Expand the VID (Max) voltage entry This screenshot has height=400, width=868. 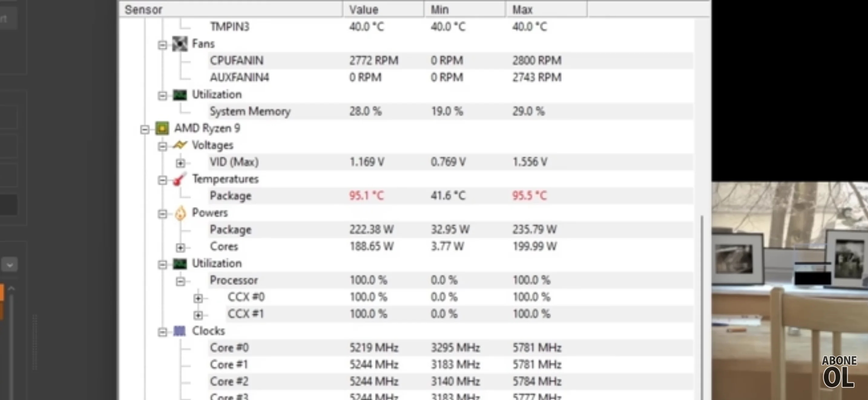click(x=180, y=163)
